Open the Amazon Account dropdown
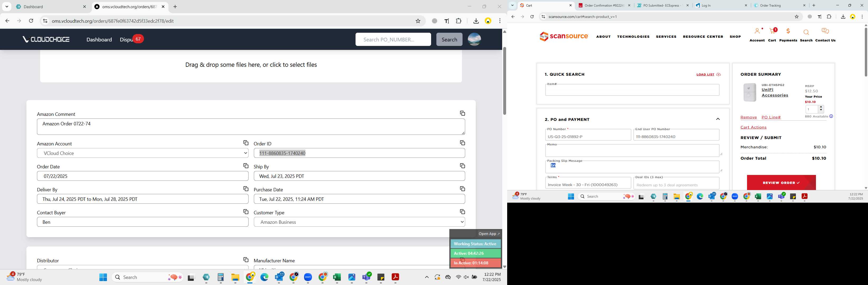868x285 pixels. (143, 153)
